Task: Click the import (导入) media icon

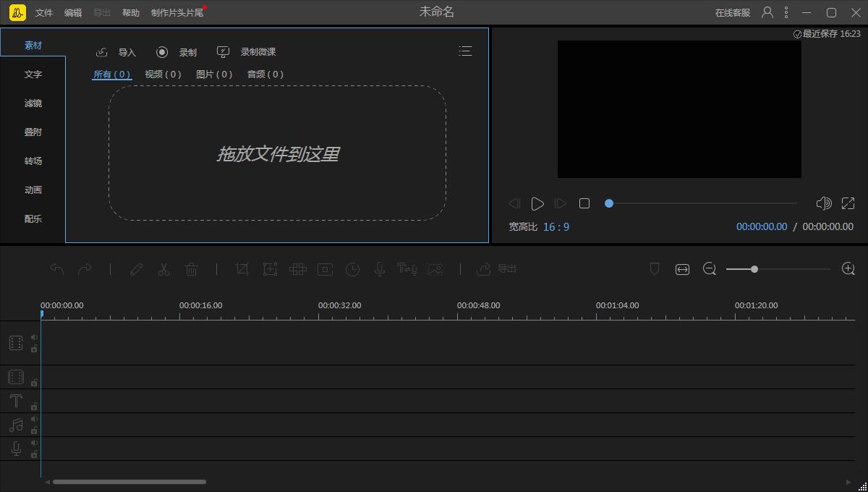Action: 102,52
